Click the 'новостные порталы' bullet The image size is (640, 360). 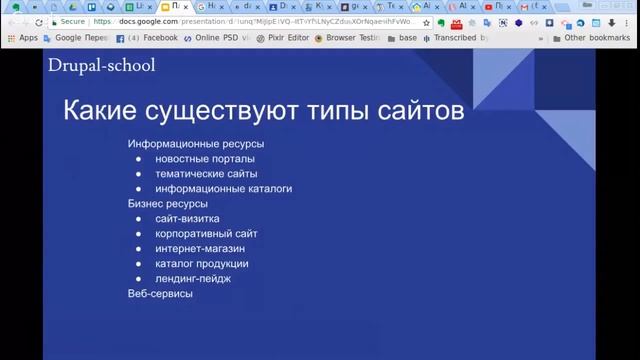(x=205, y=159)
